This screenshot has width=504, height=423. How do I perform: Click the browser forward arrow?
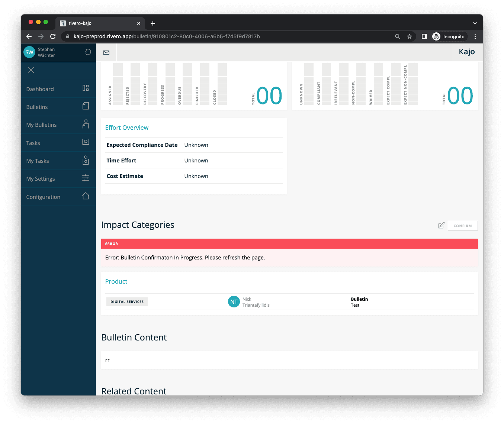[x=41, y=36]
